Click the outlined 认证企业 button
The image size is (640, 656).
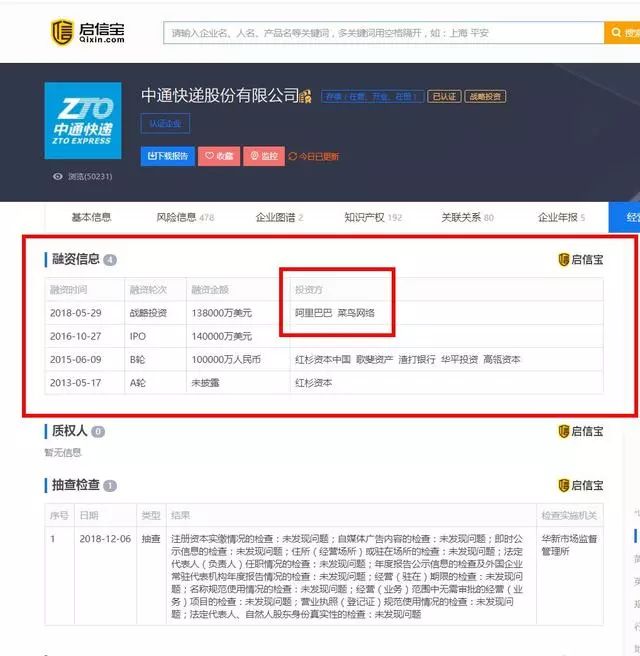point(165,123)
